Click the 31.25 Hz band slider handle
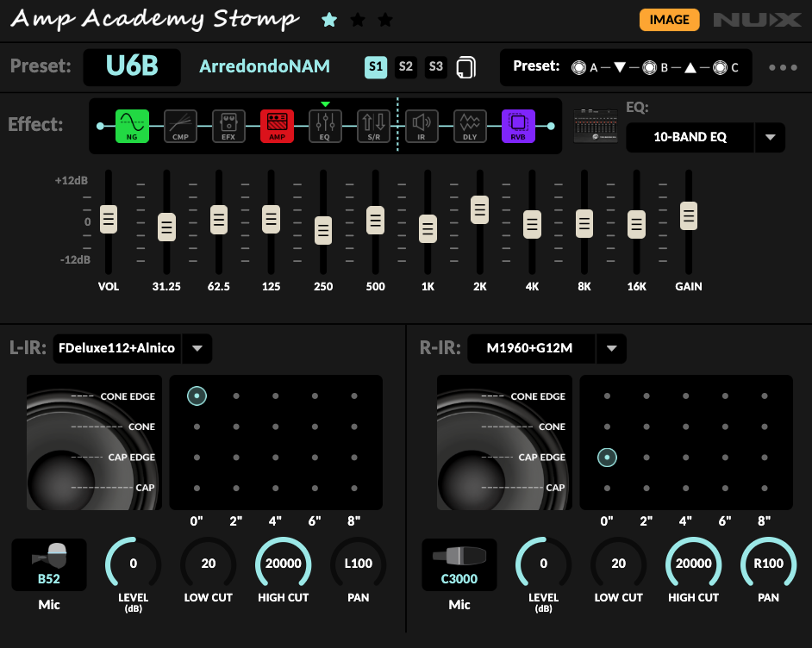The image size is (812, 648). pyautogui.click(x=166, y=227)
